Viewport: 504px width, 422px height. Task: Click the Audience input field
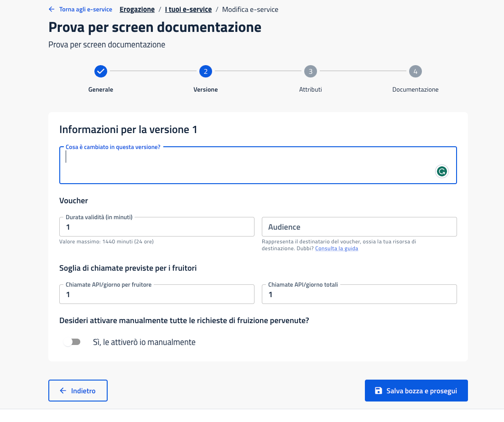tap(359, 227)
